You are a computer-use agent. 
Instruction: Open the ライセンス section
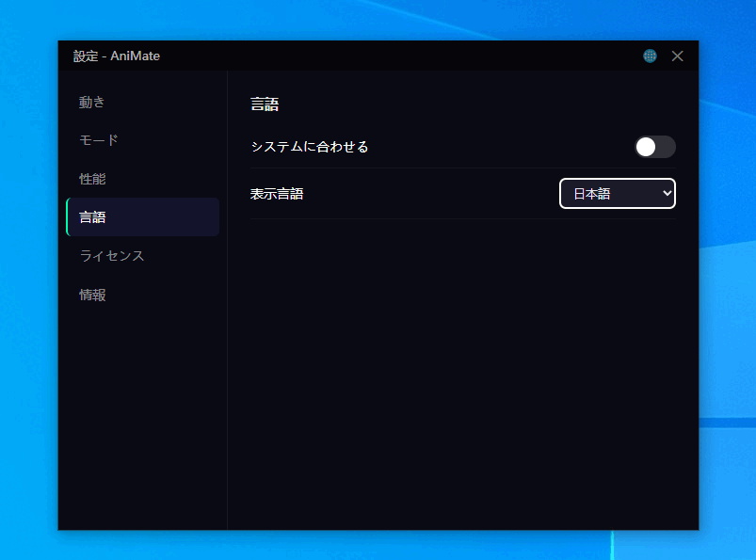pos(143,255)
